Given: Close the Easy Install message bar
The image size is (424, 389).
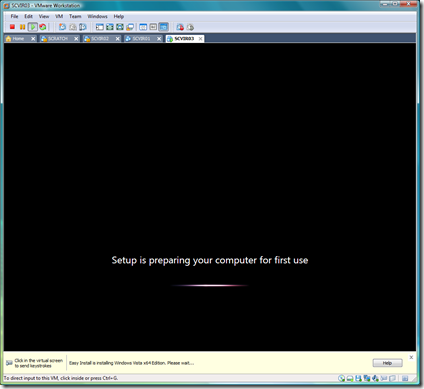Looking at the screenshot, I should pos(411,357).
